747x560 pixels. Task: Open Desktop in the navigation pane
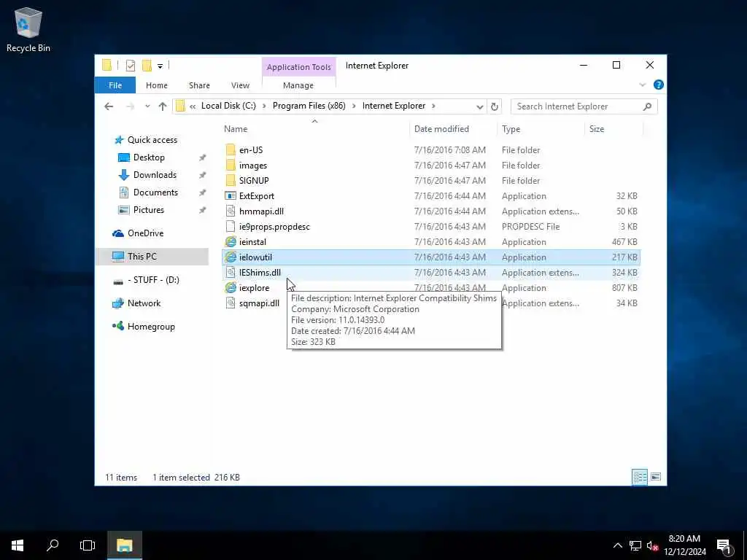[149, 157]
